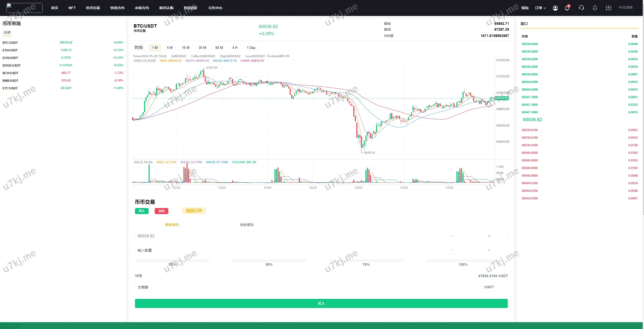Open notifications bell with red badge
This screenshot has width=644, height=329.
point(567,8)
